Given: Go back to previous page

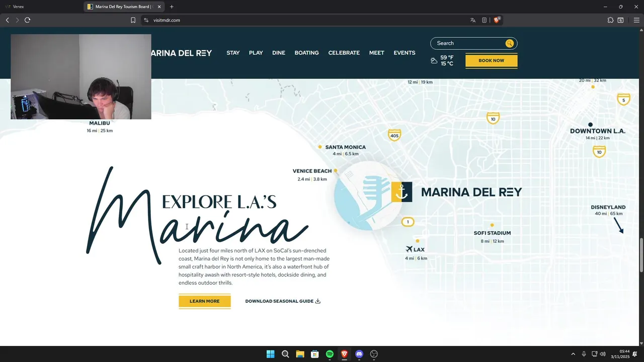Looking at the screenshot, I should (7, 20).
